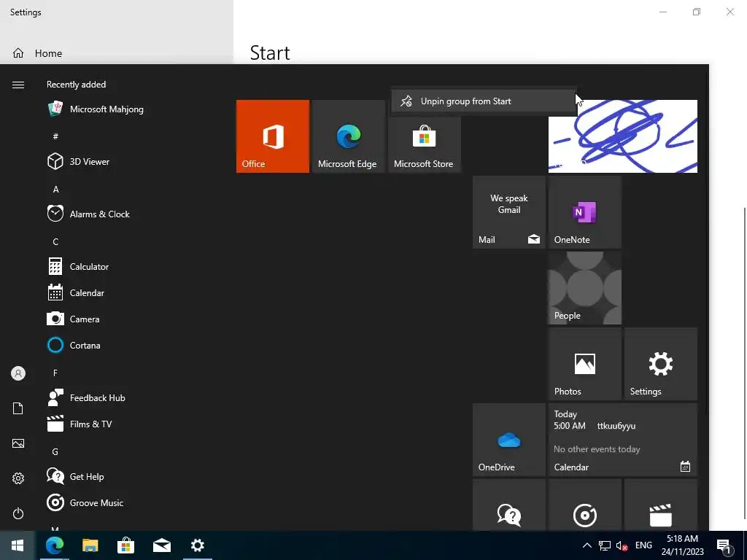
Task: Open the Office tile
Action: [x=273, y=136]
